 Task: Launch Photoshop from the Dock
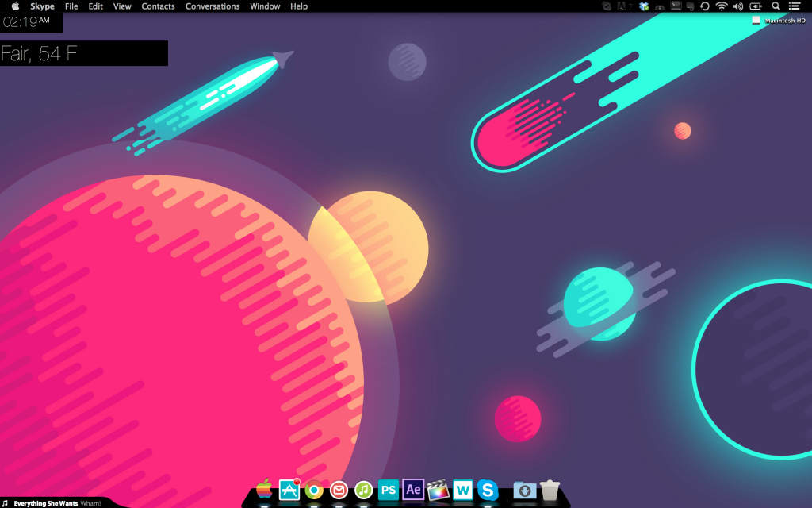coord(389,490)
